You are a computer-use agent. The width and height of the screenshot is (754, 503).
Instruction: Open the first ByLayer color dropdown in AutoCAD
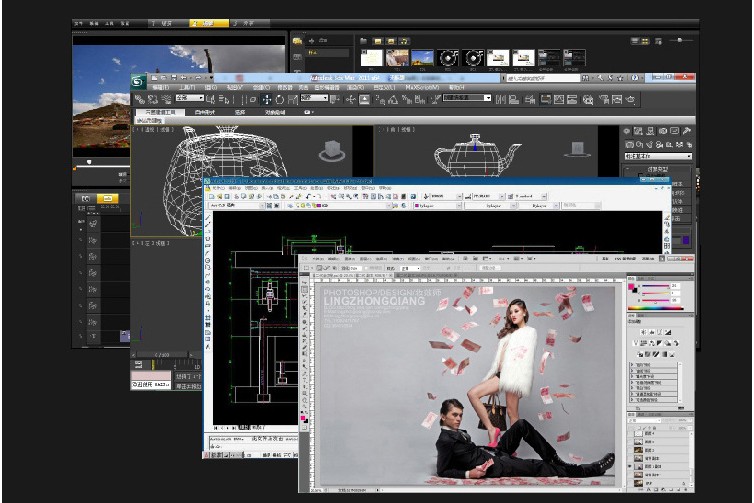[437, 206]
